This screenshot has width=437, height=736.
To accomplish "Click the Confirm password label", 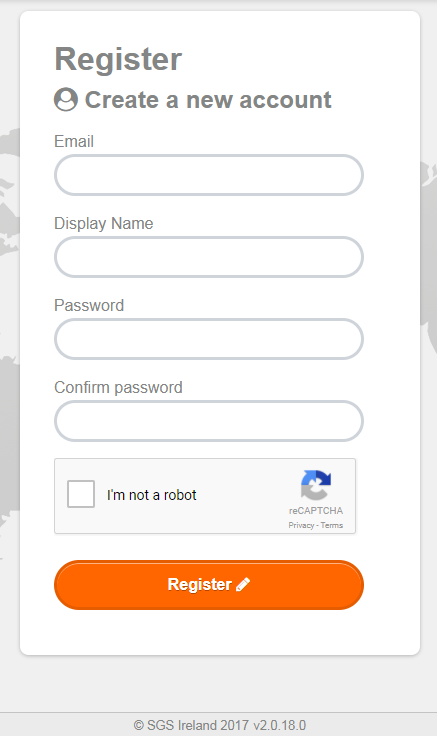I will 118,388.
